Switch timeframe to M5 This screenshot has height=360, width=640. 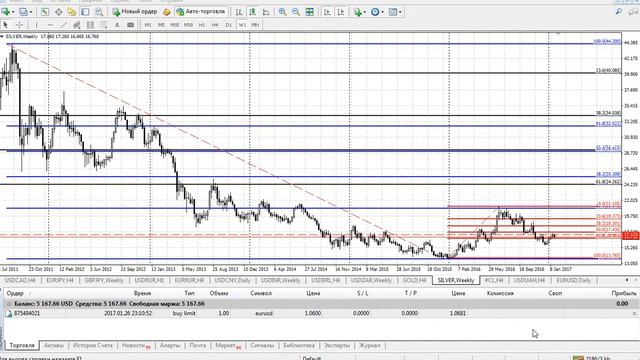tap(162, 25)
